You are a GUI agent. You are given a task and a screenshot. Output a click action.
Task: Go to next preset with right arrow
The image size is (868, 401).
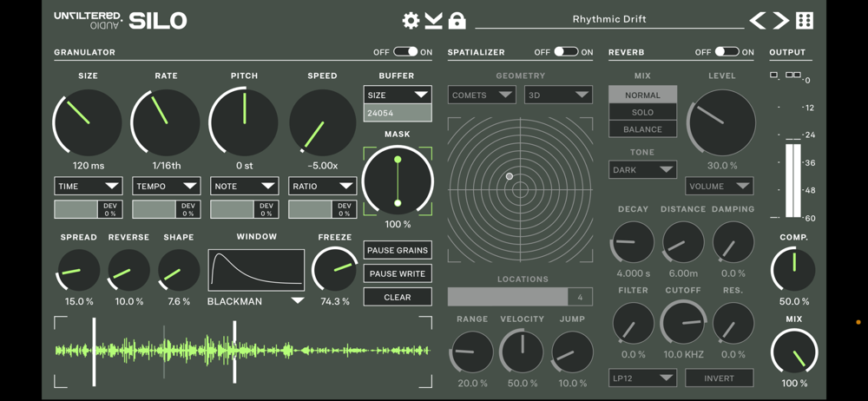780,21
